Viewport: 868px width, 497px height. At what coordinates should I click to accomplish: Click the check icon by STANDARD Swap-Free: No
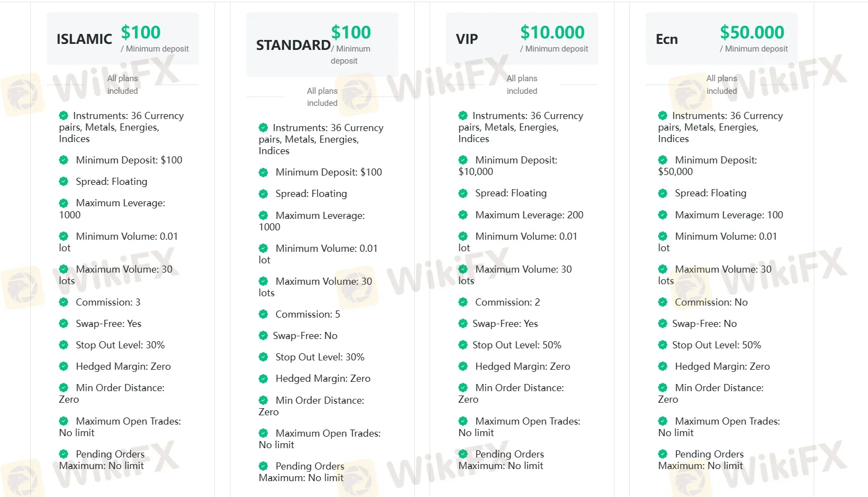pyautogui.click(x=263, y=336)
